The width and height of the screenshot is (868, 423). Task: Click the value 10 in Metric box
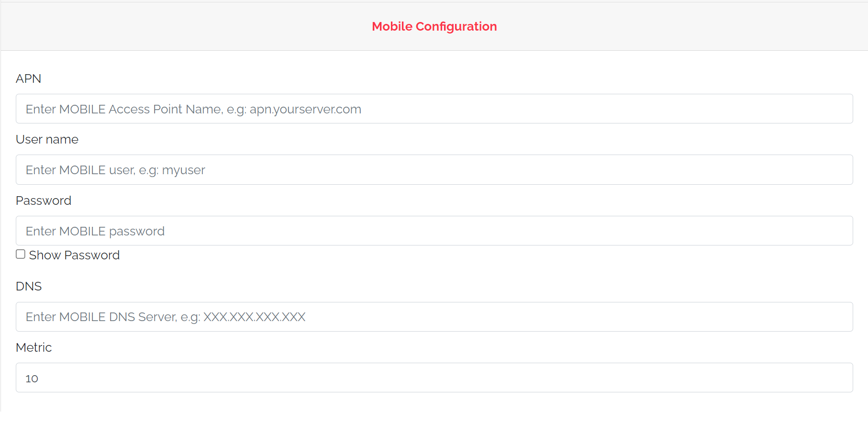click(32, 378)
